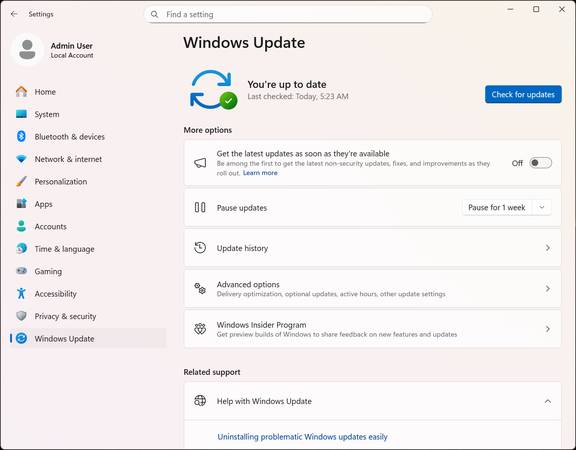Viewport: 576px width, 450px height.
Task: Click the Accessibility figure icon
Action: point(21,294)
